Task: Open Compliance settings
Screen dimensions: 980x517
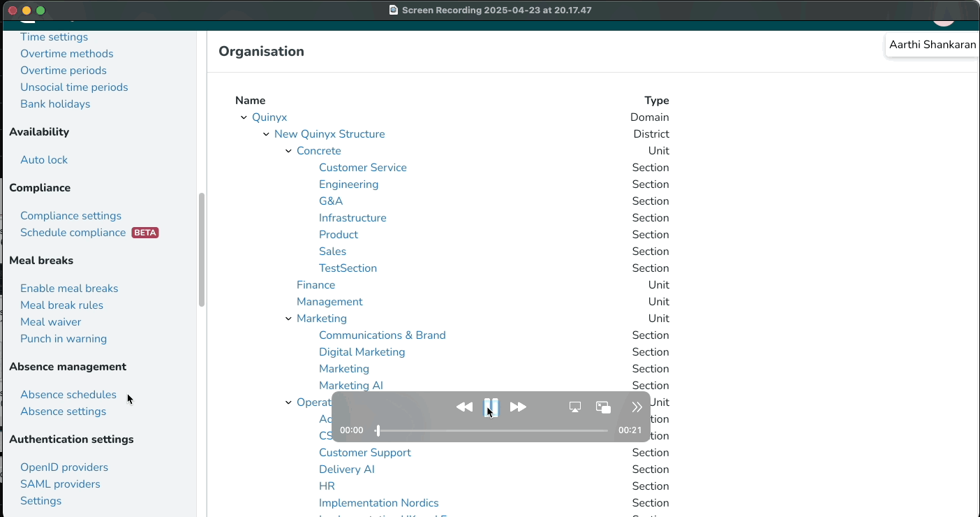Action: pyautogui.click(x=71, y=216)
